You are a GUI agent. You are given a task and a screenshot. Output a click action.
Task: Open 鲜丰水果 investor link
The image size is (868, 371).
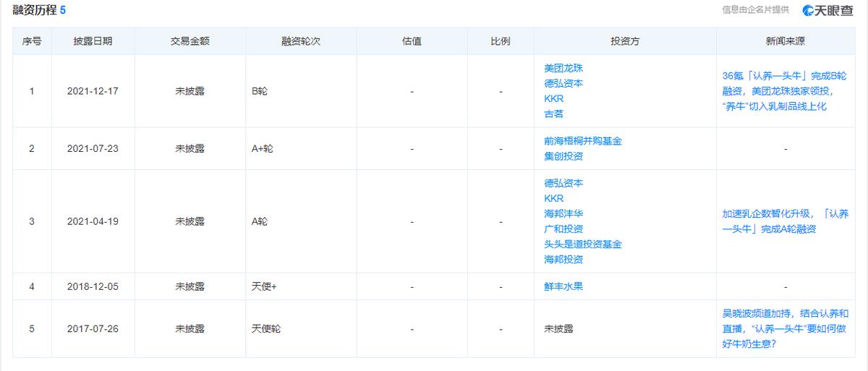[563, 286]
